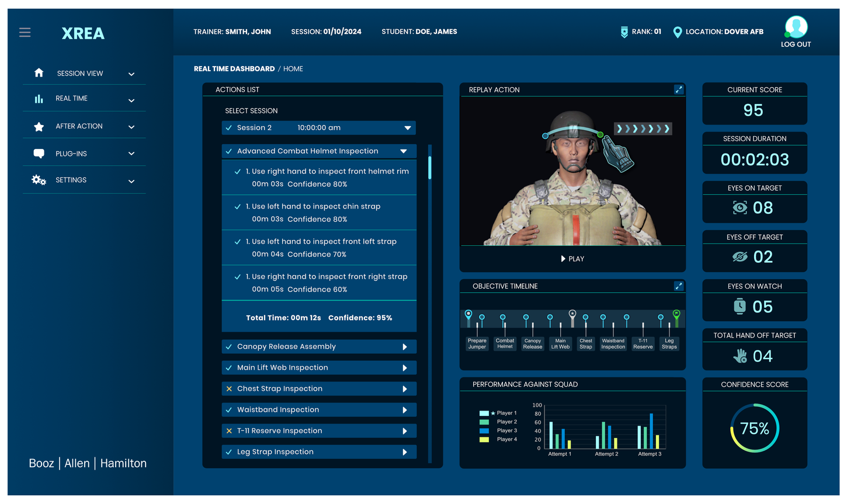Click the Player 1 cyan legend swatch
This screenshot has height=504, width=847.
click(x=484, y=413)
